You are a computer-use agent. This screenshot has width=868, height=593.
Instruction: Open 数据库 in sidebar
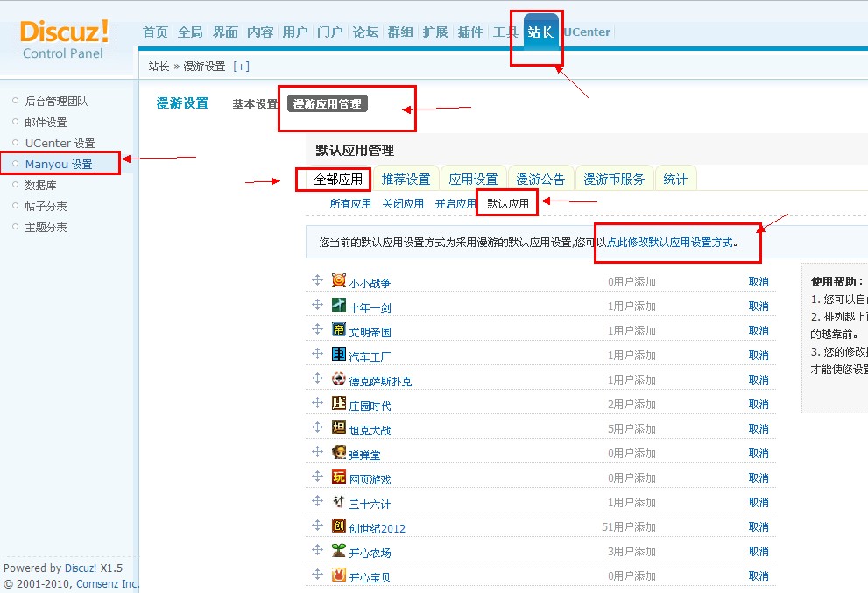click(40, 186)
